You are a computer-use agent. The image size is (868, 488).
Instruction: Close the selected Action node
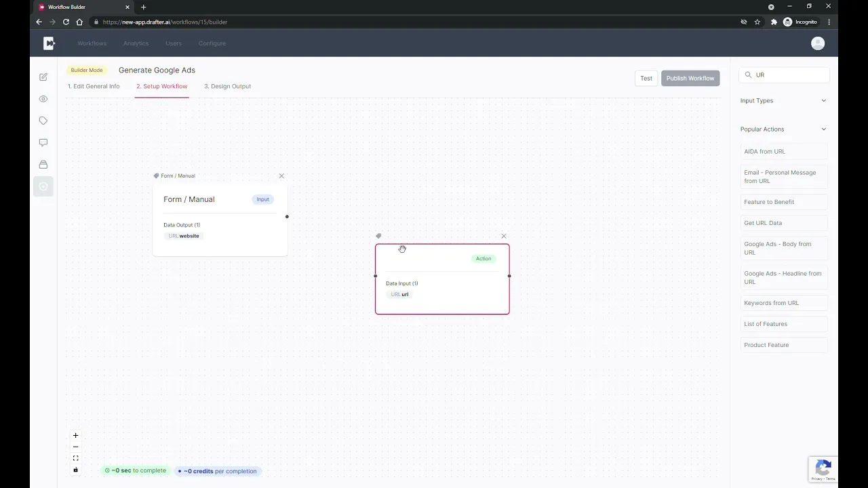[503, 236]
